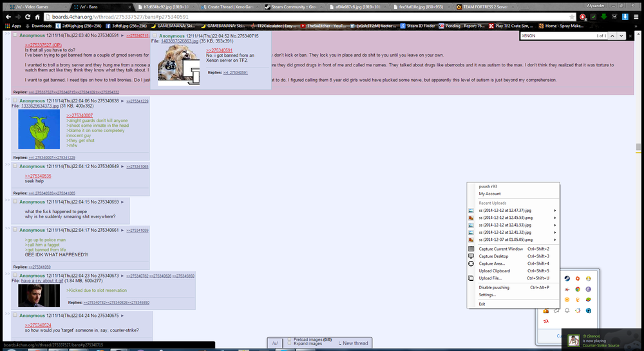644x351 pixels.
Task: Switch to the TEAM FORTRESS 2 Server tab
Action: [x=485, y=6]
